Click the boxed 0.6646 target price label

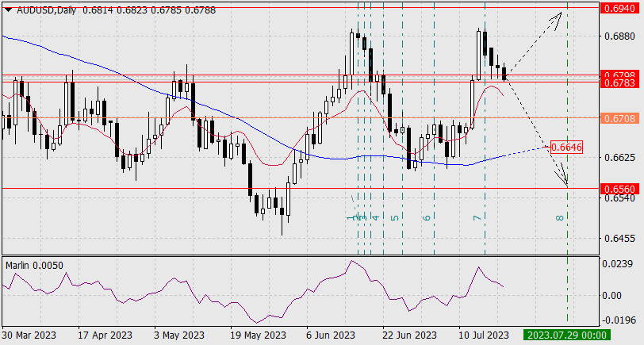pyautogui.click(x=566, y=147)
